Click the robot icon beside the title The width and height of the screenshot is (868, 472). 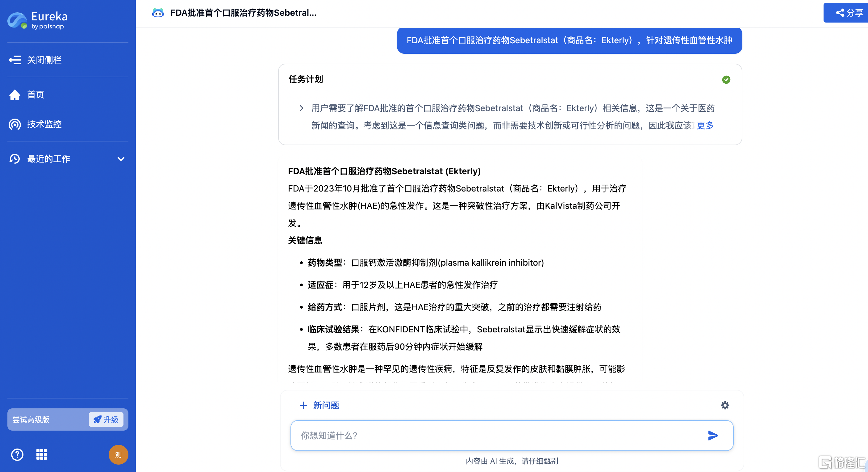[x=158, y=13]
